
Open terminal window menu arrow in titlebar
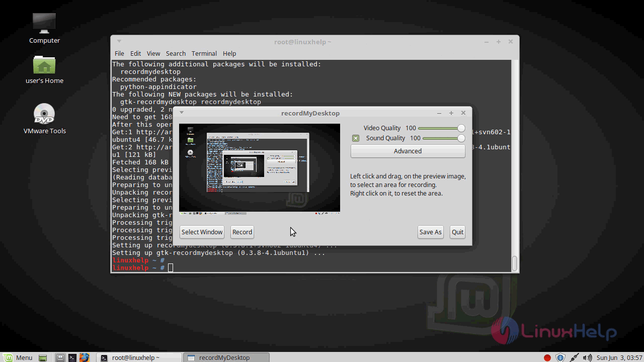pyautogui.click(x=119, y=41)
